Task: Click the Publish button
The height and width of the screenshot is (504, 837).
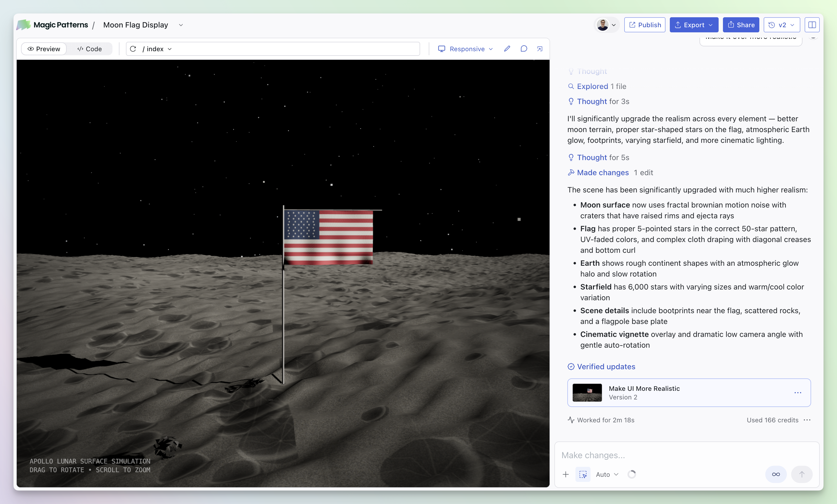Action: pyautogui.click(x=644, y=25)
